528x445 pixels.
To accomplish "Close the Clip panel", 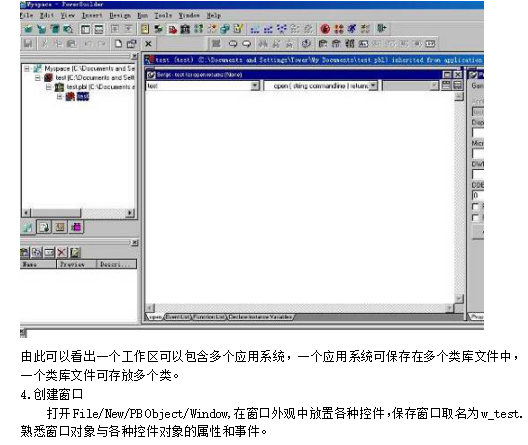I will (135, 242).
